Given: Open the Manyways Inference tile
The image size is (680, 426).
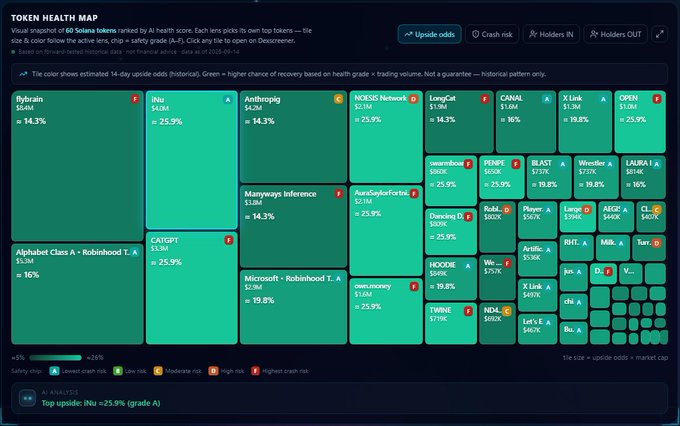Looking at the screenshot, I should 293,226.
